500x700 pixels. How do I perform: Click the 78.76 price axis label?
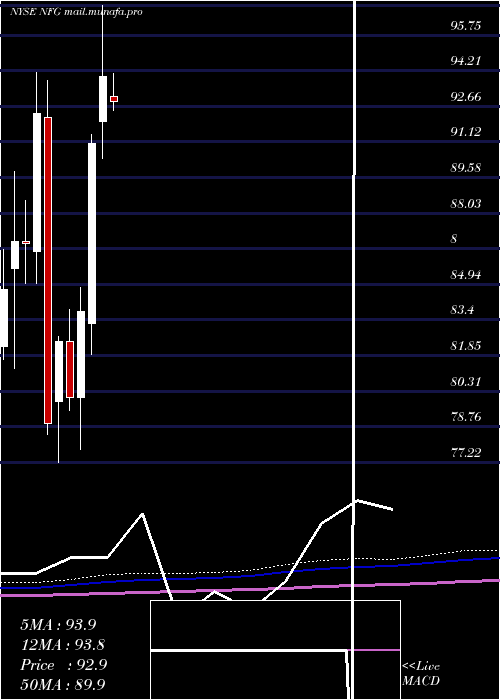(x=466, y=417)
